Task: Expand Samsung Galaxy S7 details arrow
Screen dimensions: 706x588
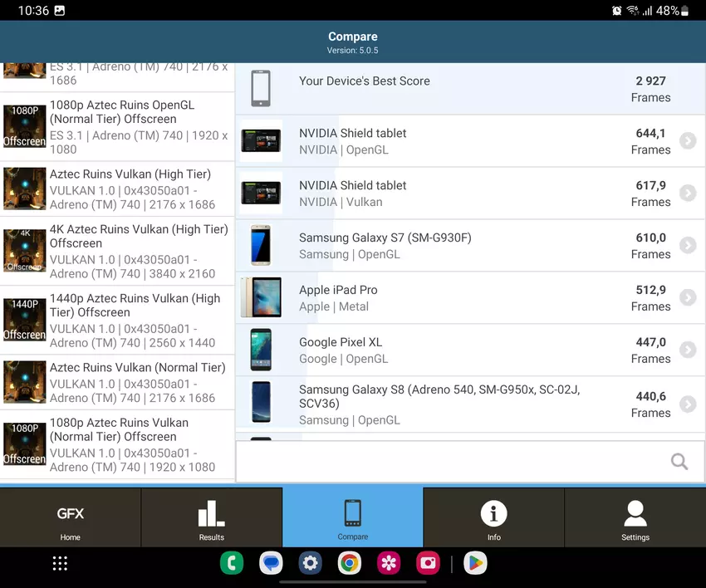Action: (687, 246)
